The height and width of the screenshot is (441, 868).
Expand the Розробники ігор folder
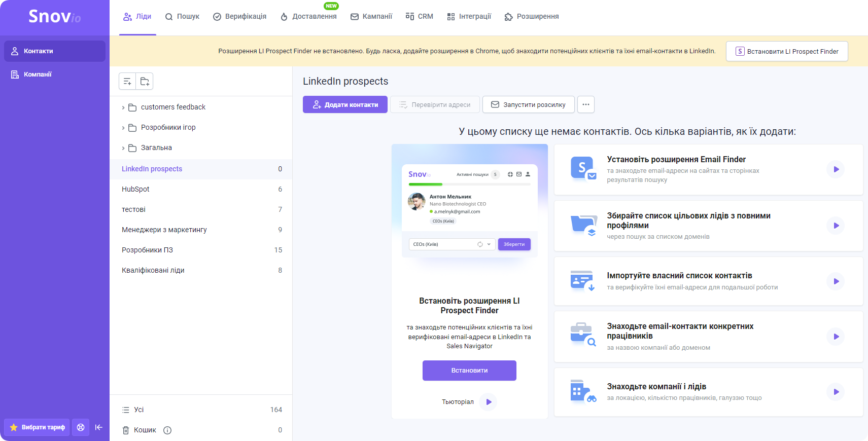point(123,128)
